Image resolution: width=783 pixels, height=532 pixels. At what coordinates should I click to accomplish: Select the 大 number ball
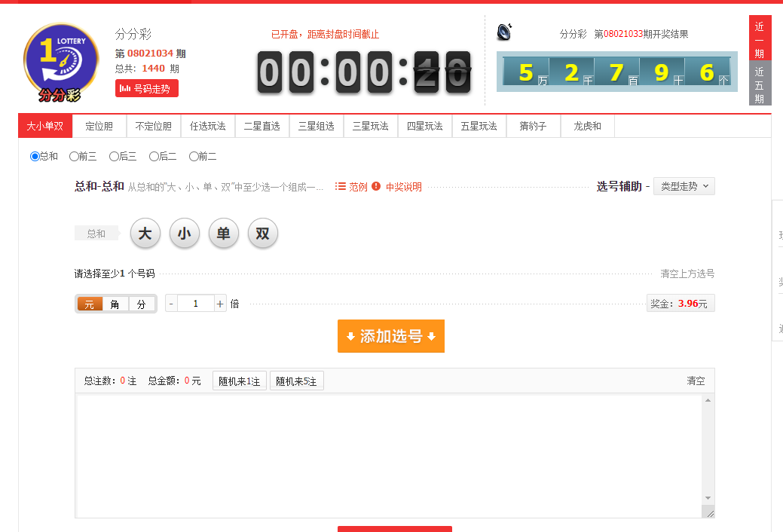pos(145,234)
